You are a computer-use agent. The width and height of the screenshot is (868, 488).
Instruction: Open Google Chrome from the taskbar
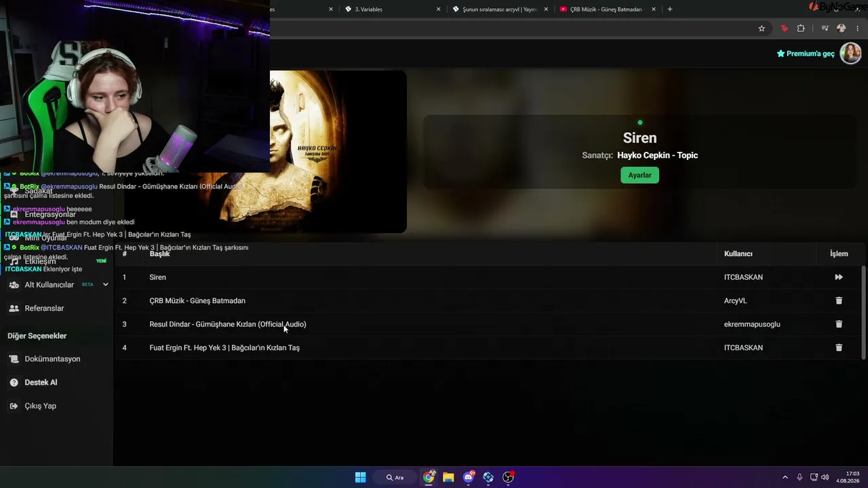coord(429,477)
